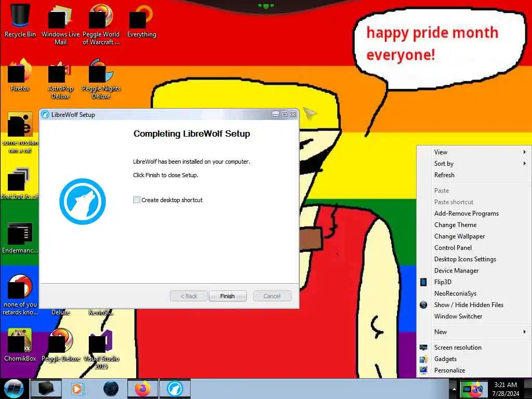Screen dimensions: 532x399
Task: Expand the Sort by submenu arrow
Action: (x=525, y=164)
